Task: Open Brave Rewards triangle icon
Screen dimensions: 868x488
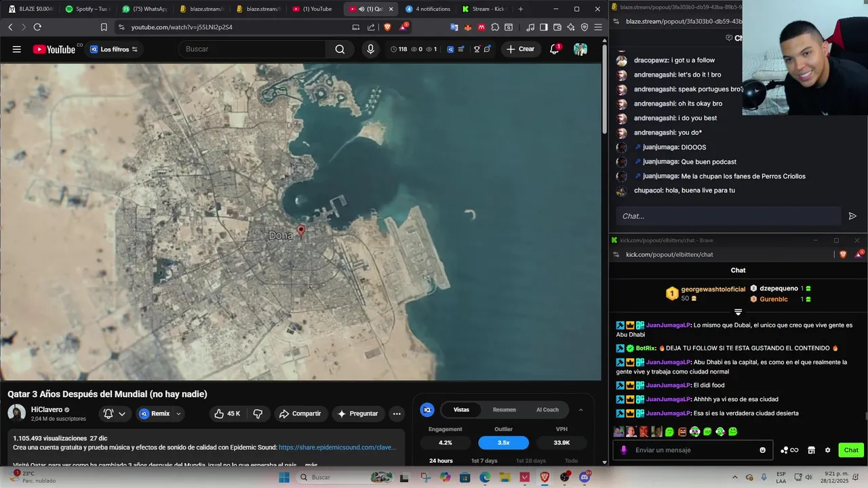Action: (x=403, y=27)
